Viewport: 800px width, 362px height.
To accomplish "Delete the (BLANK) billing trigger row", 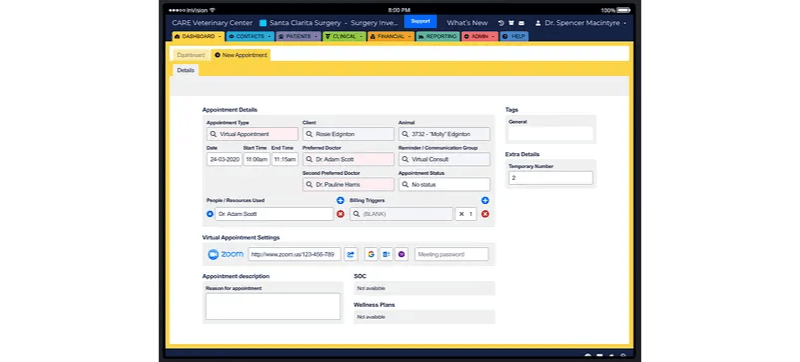I will point(485,214).
